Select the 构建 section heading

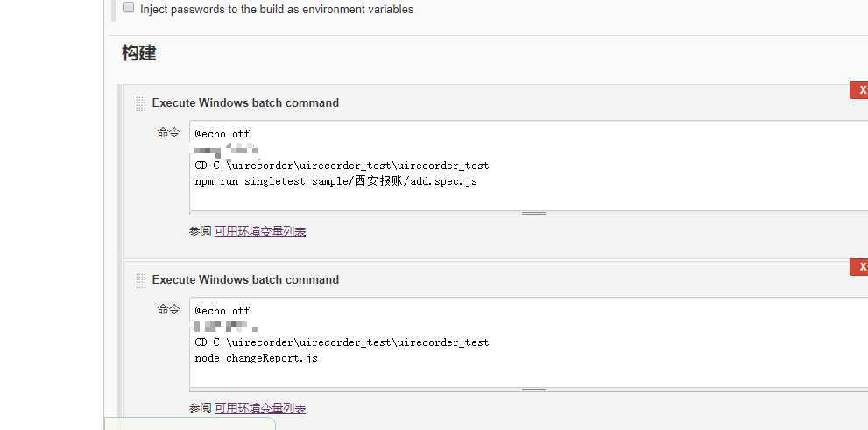[138, 53]
